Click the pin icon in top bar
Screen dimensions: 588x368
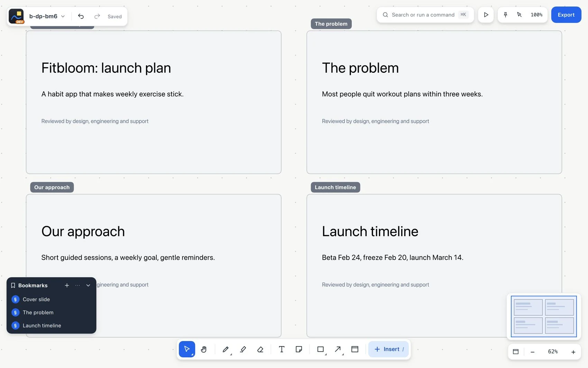505,15
